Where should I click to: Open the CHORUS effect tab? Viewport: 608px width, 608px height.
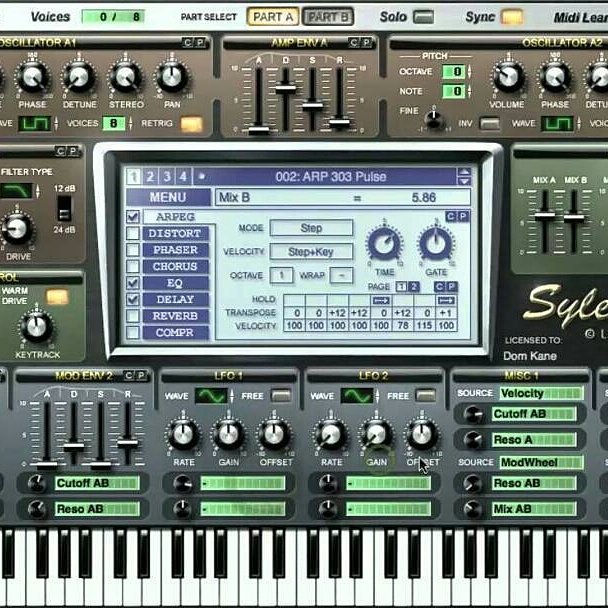176,266
